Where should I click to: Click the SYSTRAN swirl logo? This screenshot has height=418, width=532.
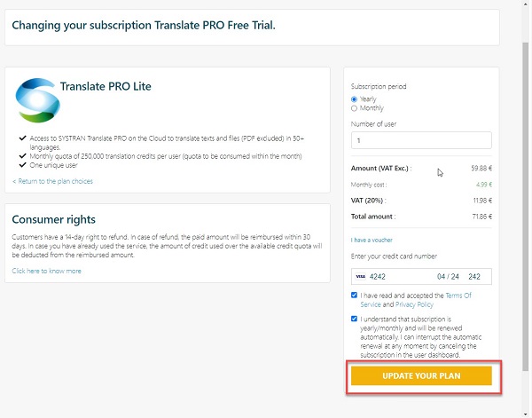click(35, 99)
